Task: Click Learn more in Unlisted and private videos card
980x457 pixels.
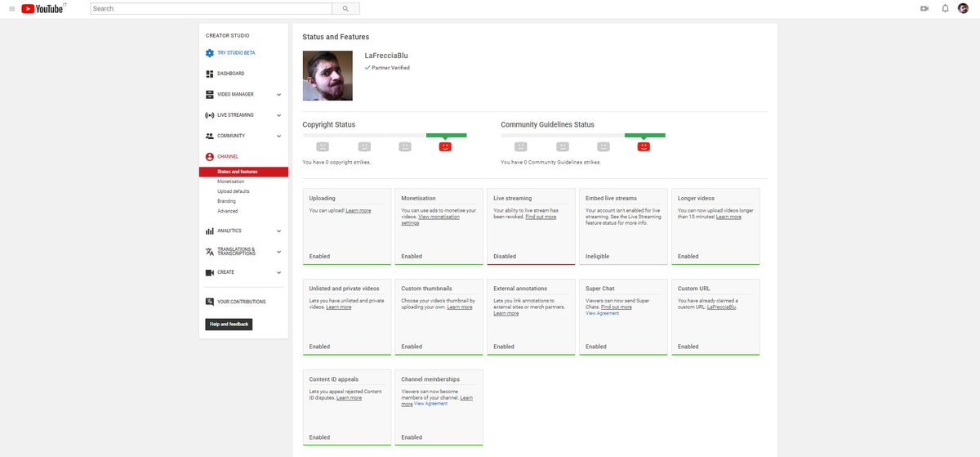Action: (x=339, y=307)
